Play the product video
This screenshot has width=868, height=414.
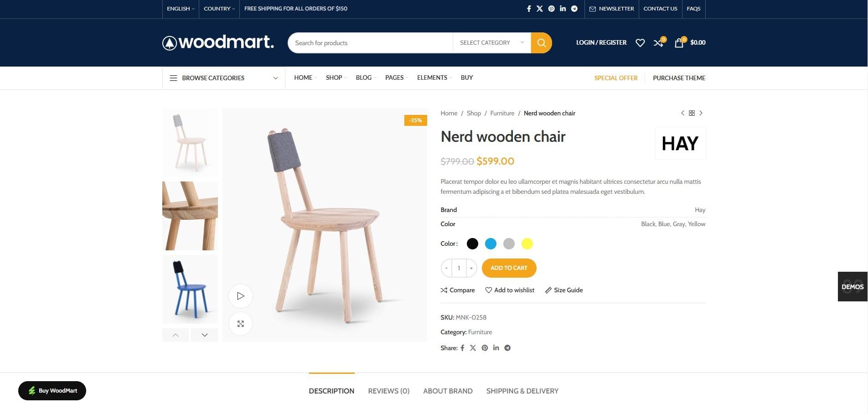(x=241, y=296)
